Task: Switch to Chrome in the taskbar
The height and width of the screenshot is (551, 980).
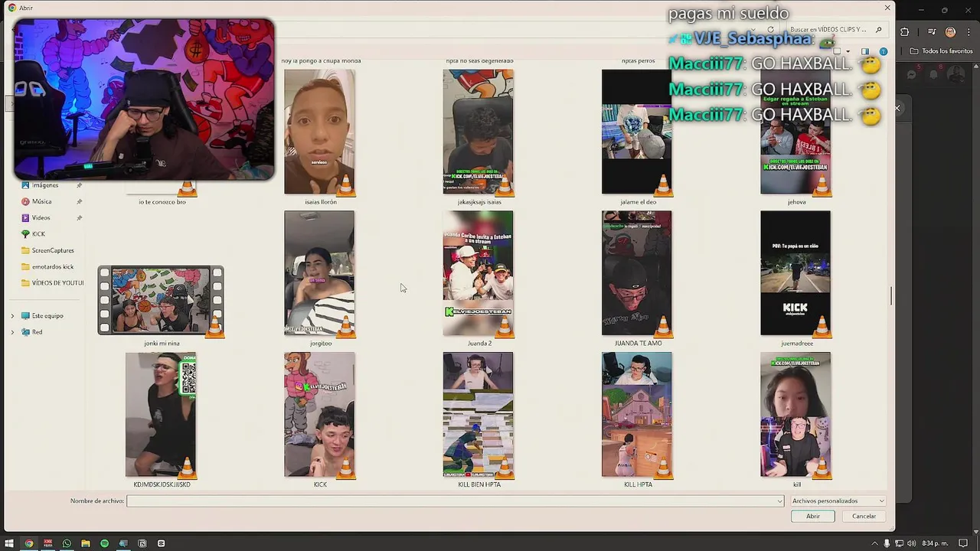Action: [29, 543]
